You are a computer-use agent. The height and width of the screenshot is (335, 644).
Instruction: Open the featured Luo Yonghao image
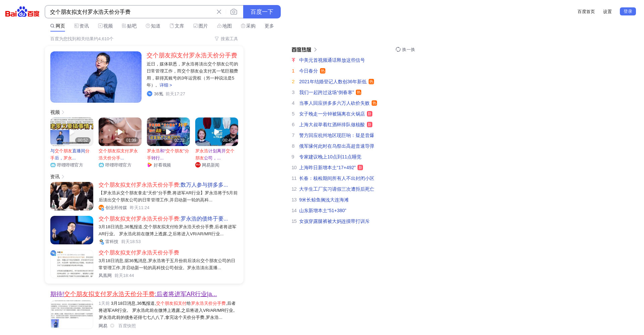pos(96,77)
